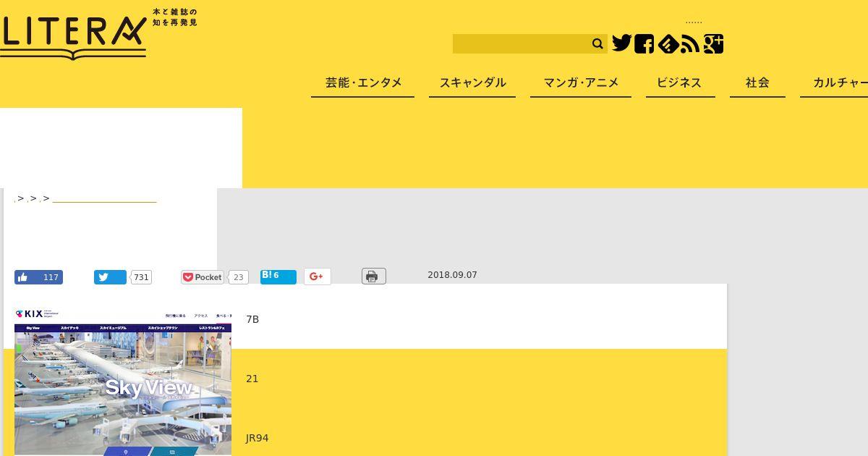Open the Feedly header icon
Image resolution: width=868 pixels, height=456 pixels.
[x=668, y=44]
